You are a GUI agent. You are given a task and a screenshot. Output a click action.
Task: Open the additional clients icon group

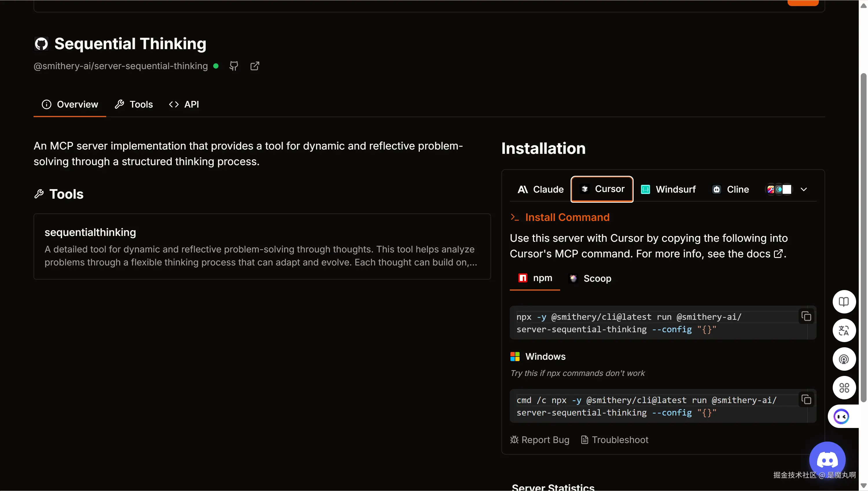[779, 189]
